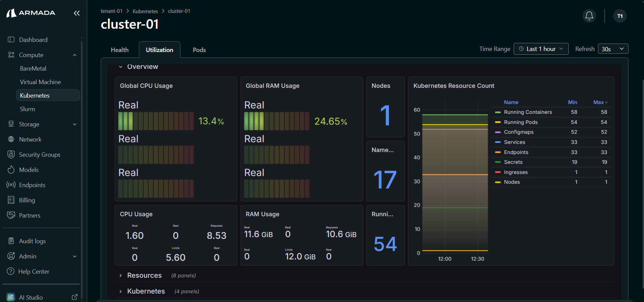Click the Admin user-gear icon

point(11,256)
